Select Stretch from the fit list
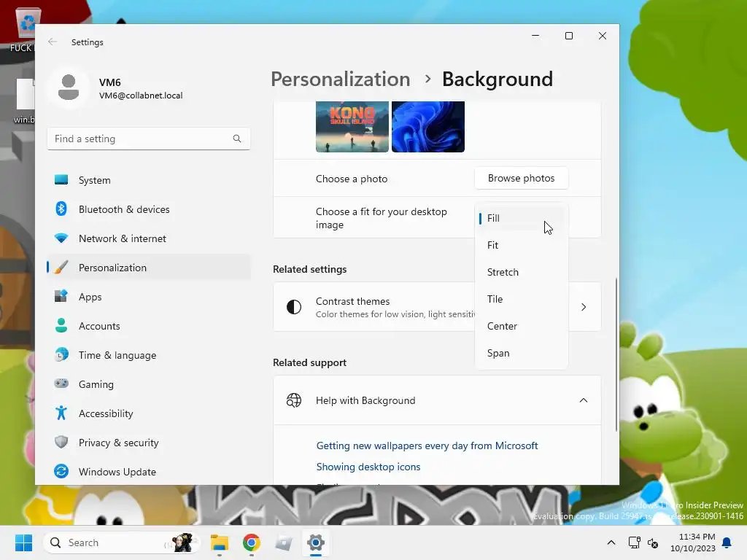 pyautogui.click(x=522, y=273)
